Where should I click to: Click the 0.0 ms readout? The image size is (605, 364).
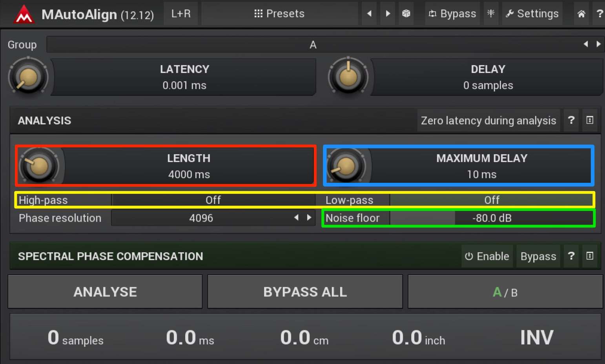[190, 338]
